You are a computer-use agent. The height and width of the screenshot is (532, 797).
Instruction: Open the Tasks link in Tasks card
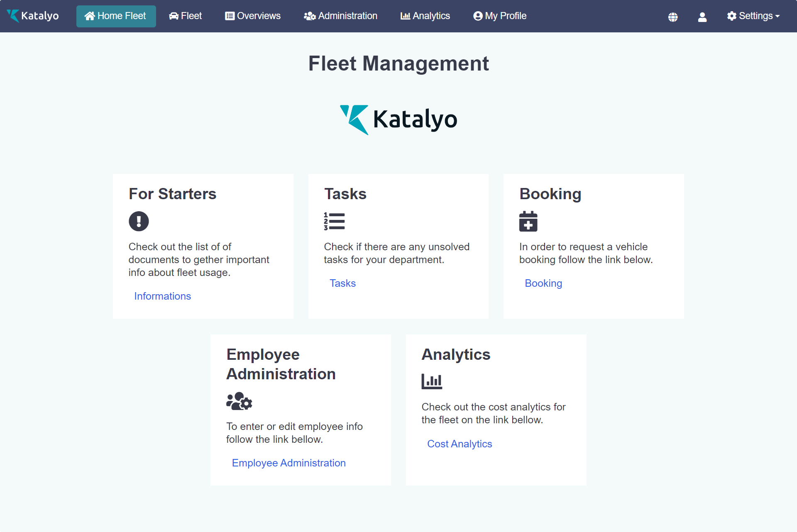pos(342,283)
